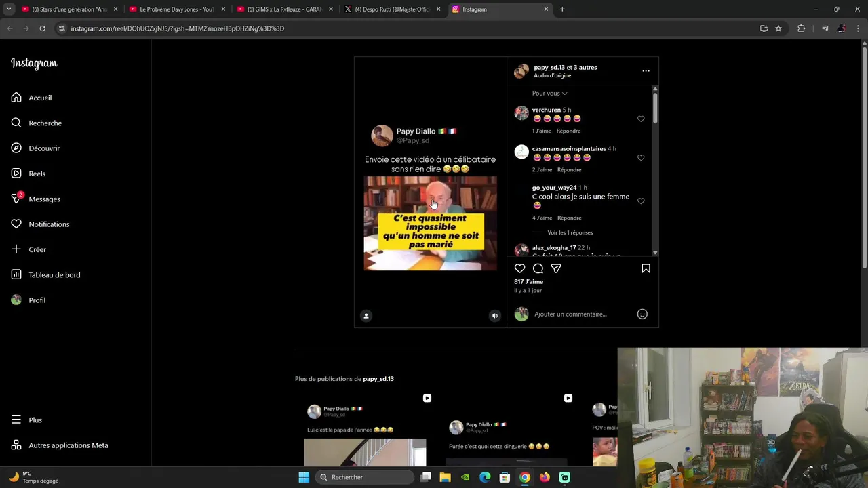Image resolution: width=868 pixels, height=488 pixels.
Task: Switch to 'GIMS x La Rvfleuze' tab
Action: (284, 9)
